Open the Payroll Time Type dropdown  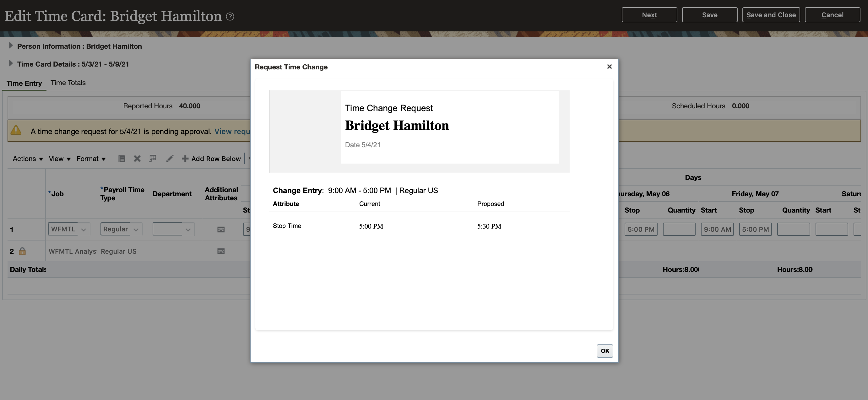[x=136, y=230]
